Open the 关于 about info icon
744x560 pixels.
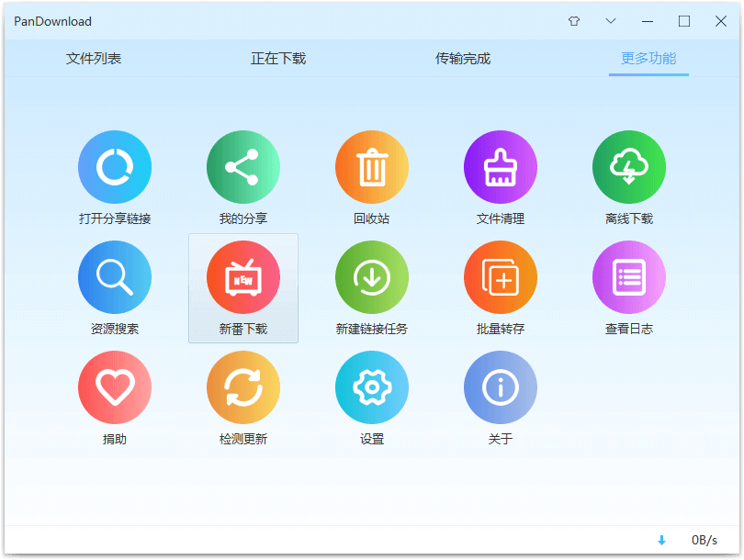click(501, 387)
